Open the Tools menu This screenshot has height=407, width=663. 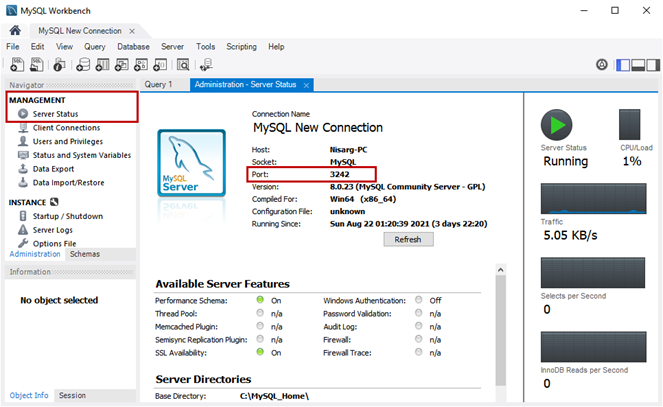coord(205,46)
